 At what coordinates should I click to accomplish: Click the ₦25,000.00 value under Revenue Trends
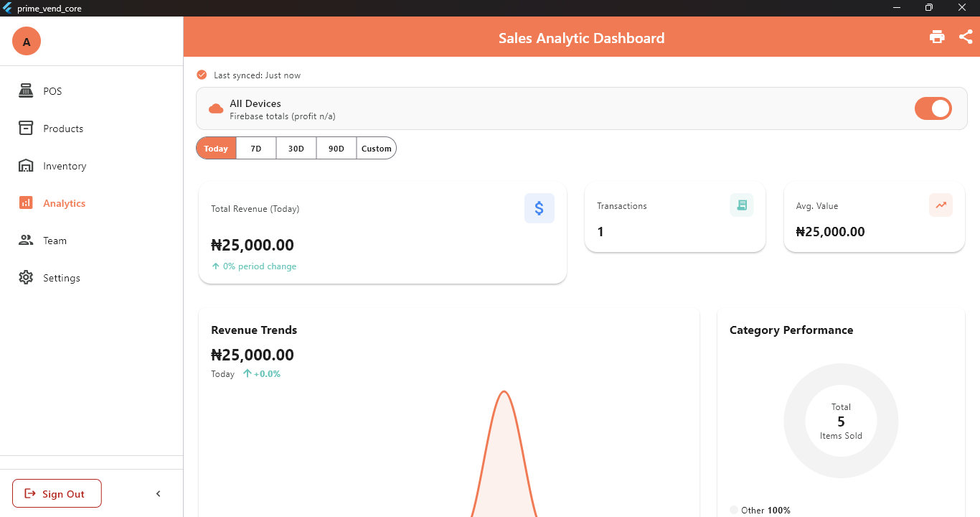coord(253,355)
